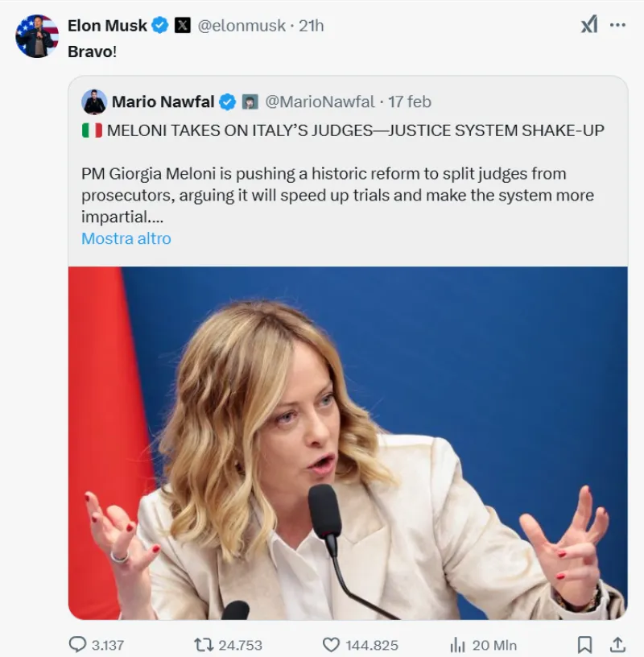Image resolution: width=644 pixels, height=657 pixels.
Task: View post analytics via bar chart icon
Action: point(458,644)
